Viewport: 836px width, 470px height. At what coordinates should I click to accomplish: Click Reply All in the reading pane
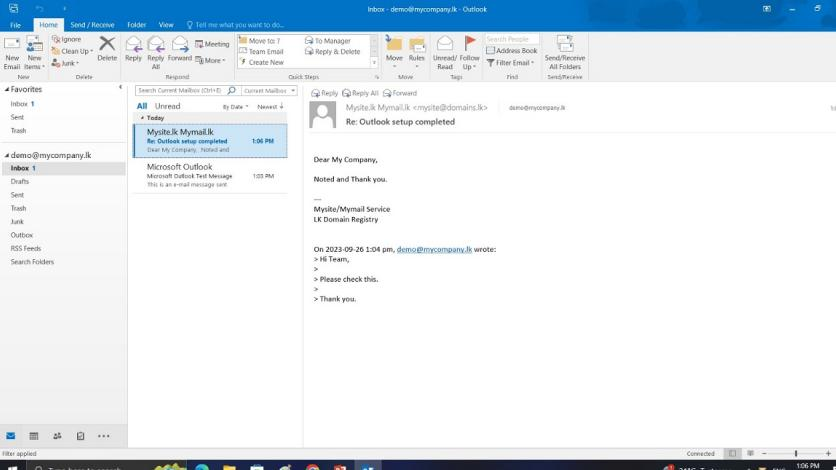pos(360,93)
